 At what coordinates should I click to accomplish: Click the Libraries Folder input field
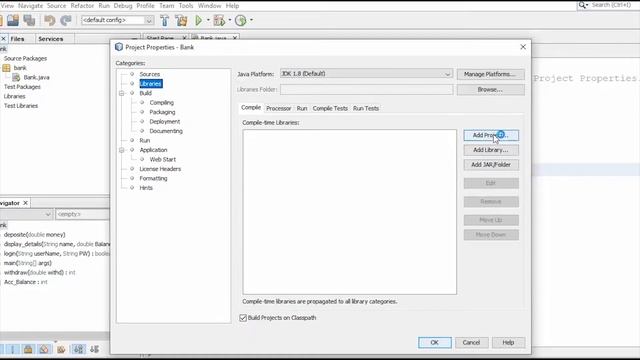(367, 89)
